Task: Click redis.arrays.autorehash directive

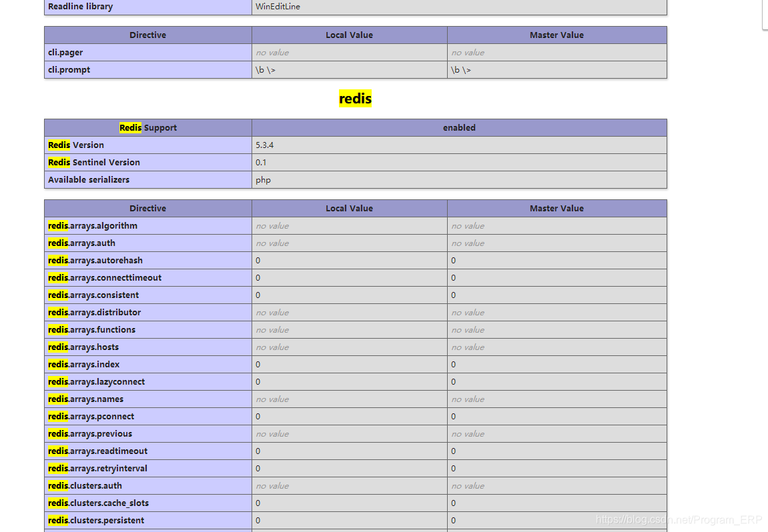Action: [95, 261]
